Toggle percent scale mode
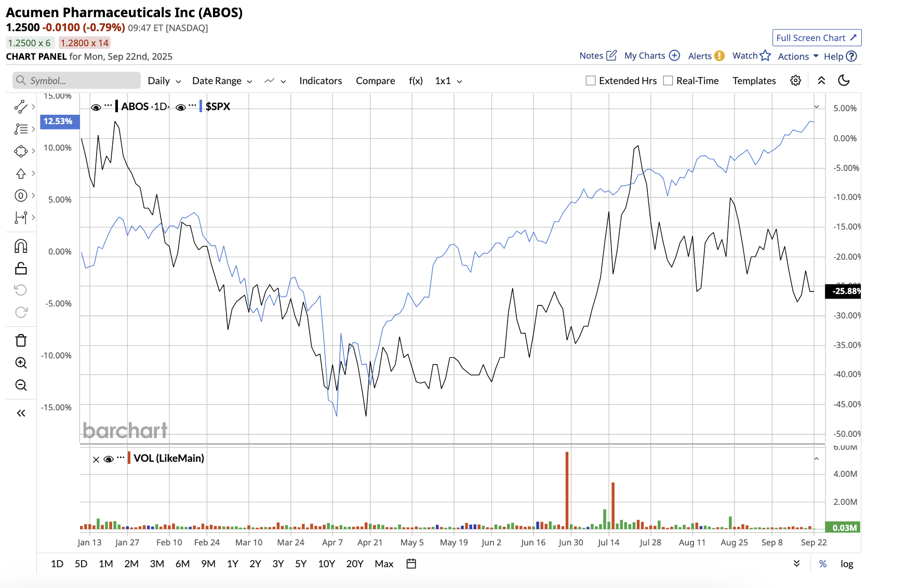 click(x=823, y=564)
